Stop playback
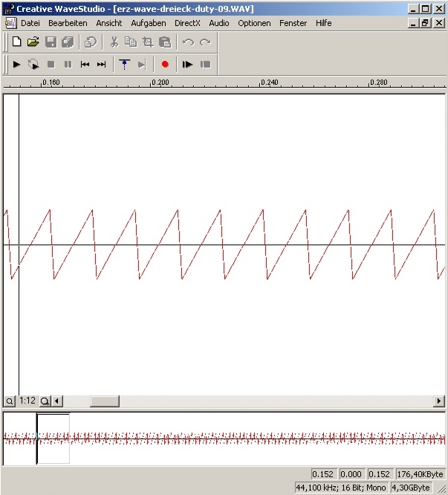 (51, 65)
